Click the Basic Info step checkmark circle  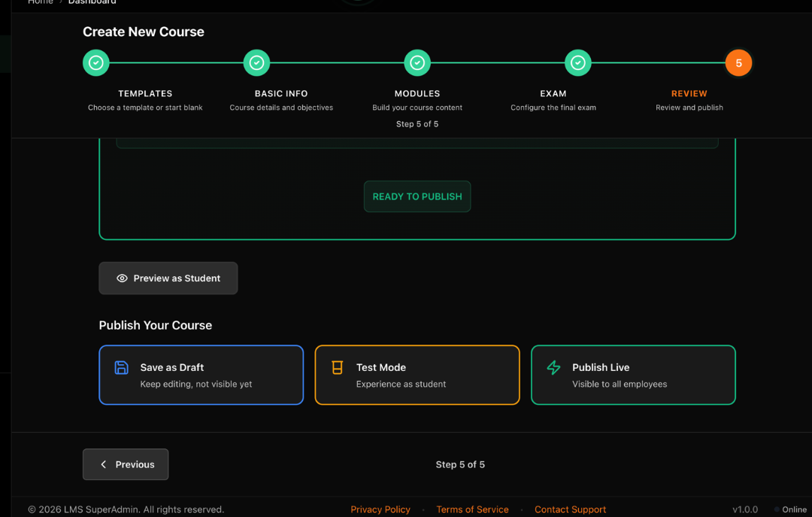pyautogui.click(x=256, y=63)
